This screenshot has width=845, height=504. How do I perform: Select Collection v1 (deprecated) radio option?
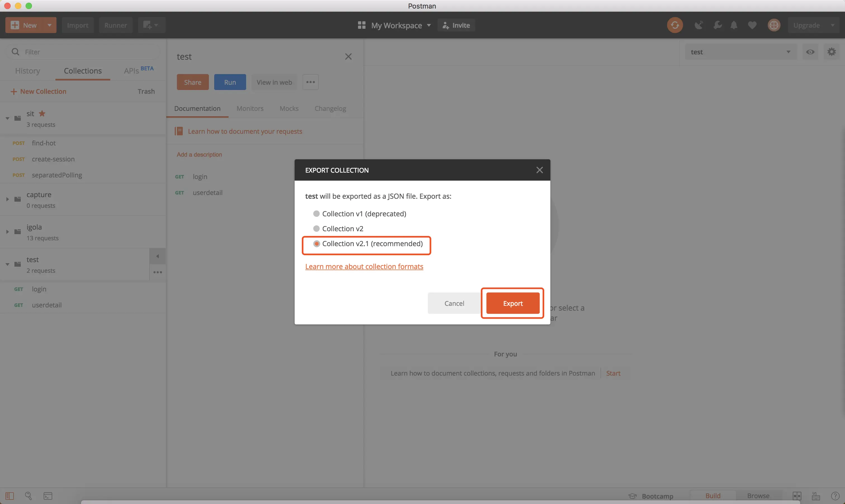316,214
